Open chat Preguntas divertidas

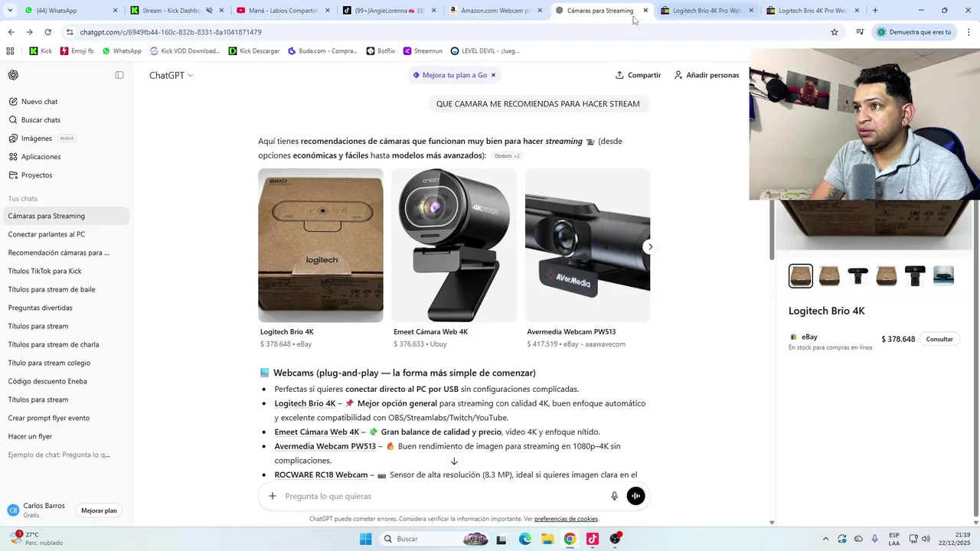click(41, 308)
